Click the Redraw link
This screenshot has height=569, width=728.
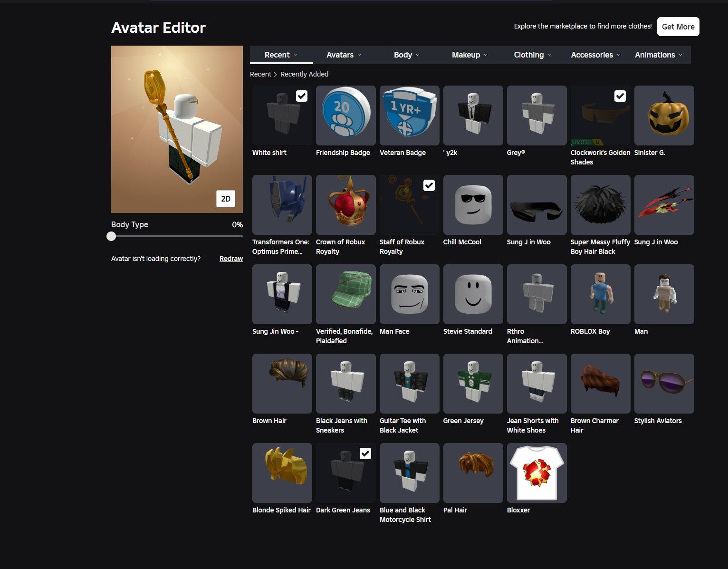(x=231, y=259)
